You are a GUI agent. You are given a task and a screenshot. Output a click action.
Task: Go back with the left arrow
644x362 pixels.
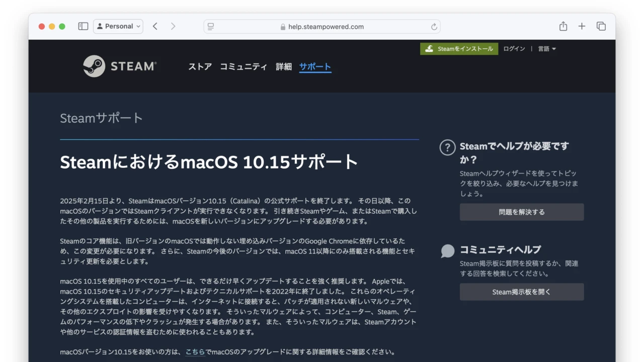tap(155, 26)
